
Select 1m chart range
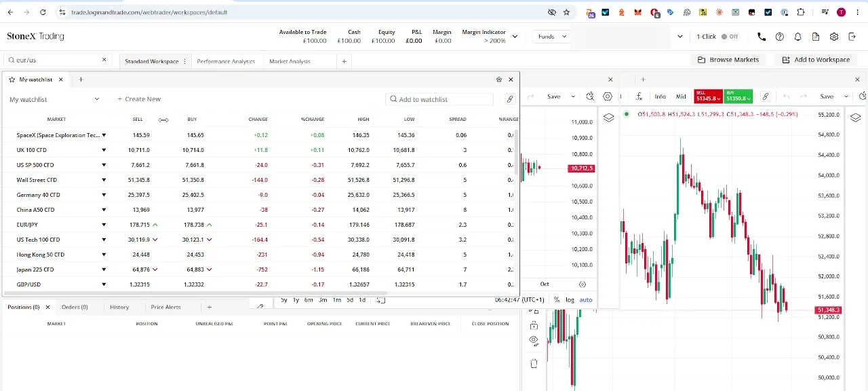[x=336, y=300]
